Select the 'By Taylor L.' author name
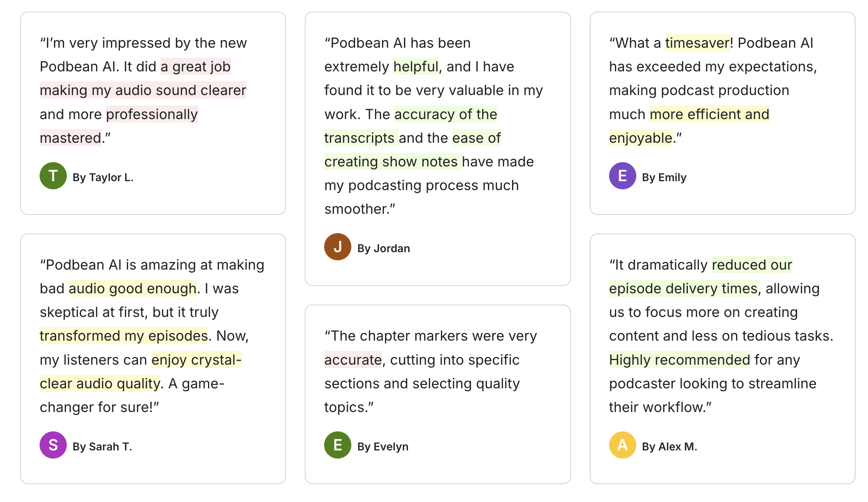Image resolution: width=868 pixels, height=502 pixels. point(103,177)
